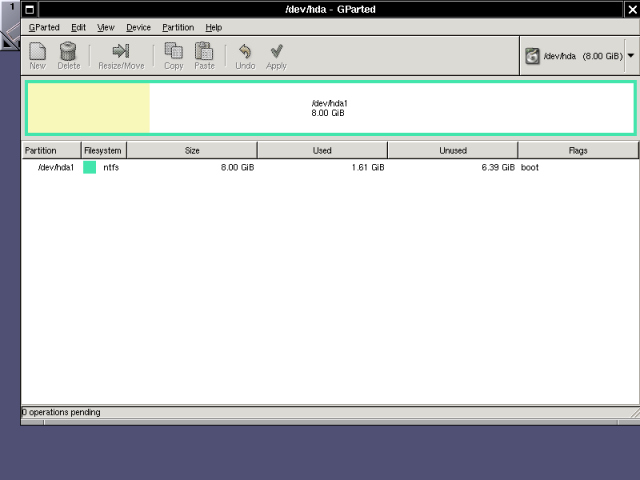Screen dimensions: 640x480
Task: Click the 0 operations pending status text
Action: pos(61,412)
